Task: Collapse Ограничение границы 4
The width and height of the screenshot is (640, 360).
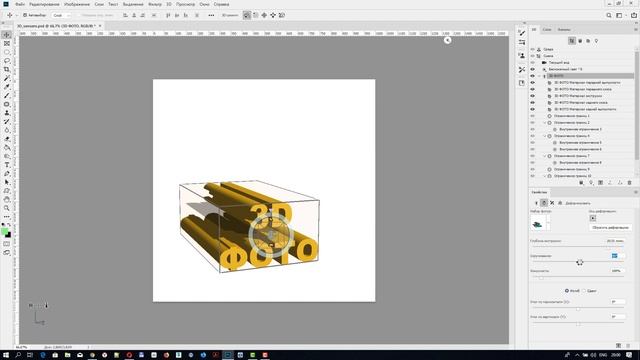Action: pyautogui.click(x=544, y=136)
